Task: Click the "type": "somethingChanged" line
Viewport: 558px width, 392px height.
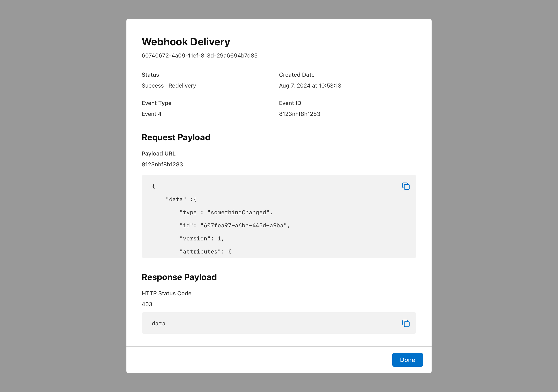Action: 226,213
